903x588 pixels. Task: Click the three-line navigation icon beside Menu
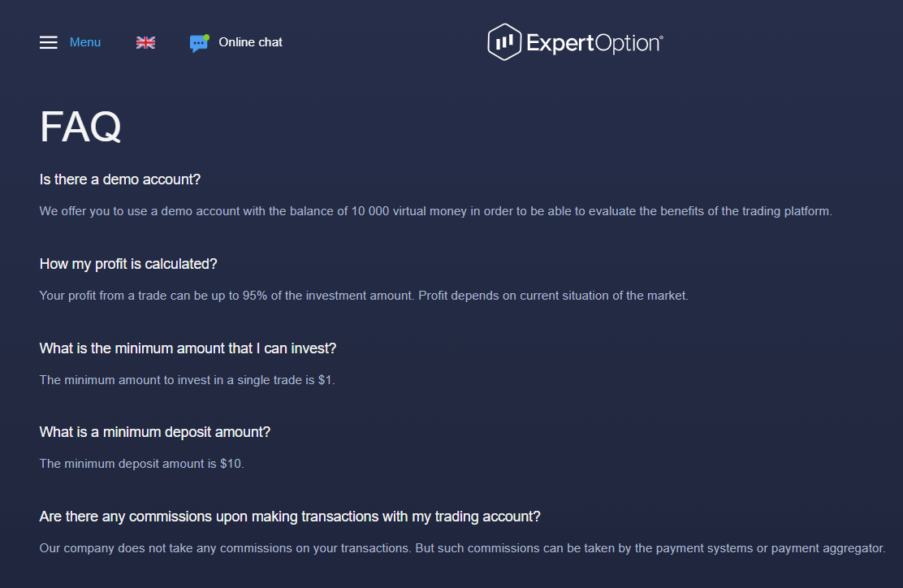[48, 41]
